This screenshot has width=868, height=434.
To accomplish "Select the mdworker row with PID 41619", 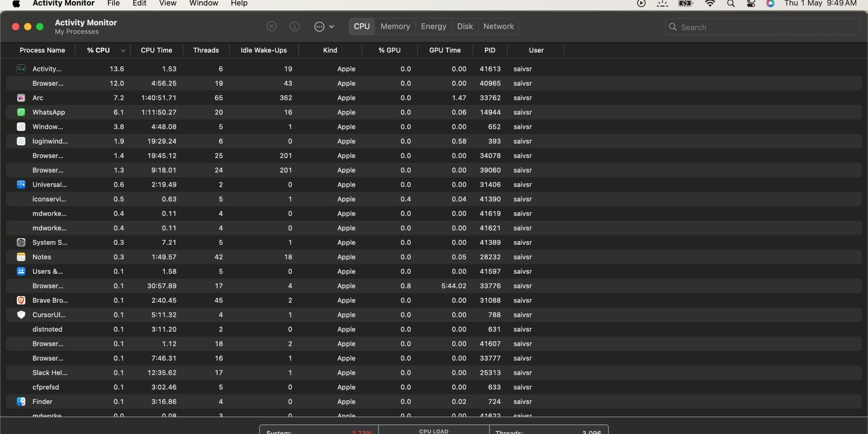I will 434,213.
